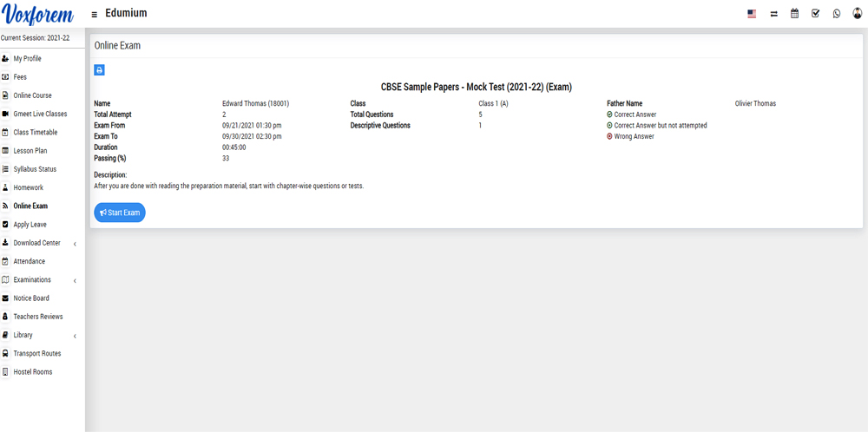Open My Profile from sidebar
Image resolution: width=868 pixels, height=432 pixels.
(x=27, y=59)
